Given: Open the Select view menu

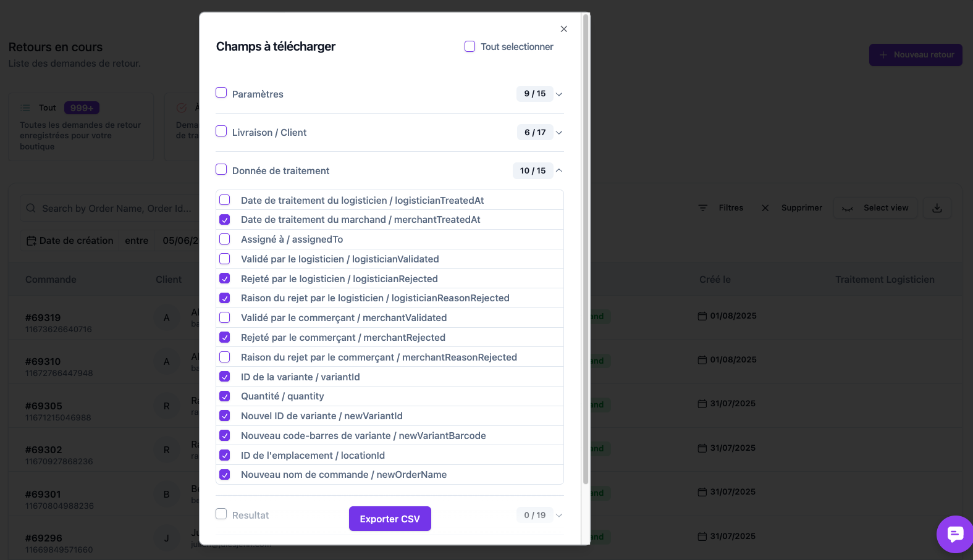Looking at the screenshot, I should [875, 208].
